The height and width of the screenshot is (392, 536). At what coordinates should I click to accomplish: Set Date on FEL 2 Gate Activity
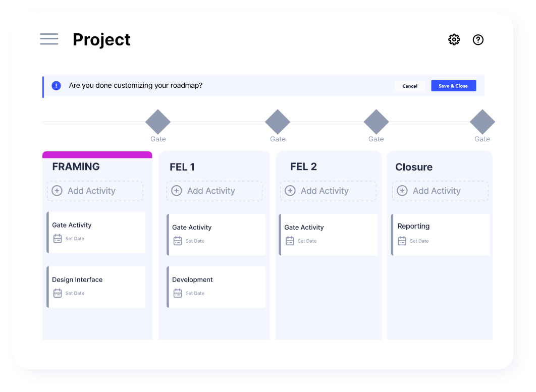coord(307,241)
